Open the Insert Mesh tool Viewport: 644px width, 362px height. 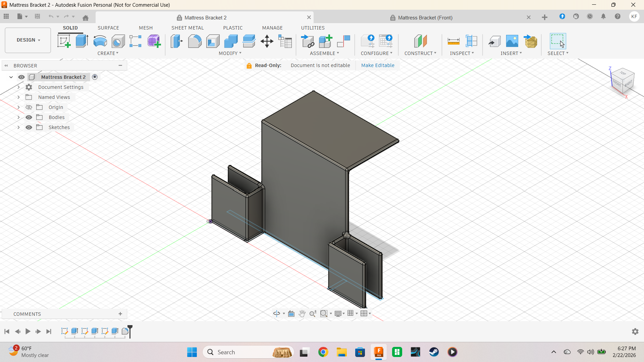(531, 41)
